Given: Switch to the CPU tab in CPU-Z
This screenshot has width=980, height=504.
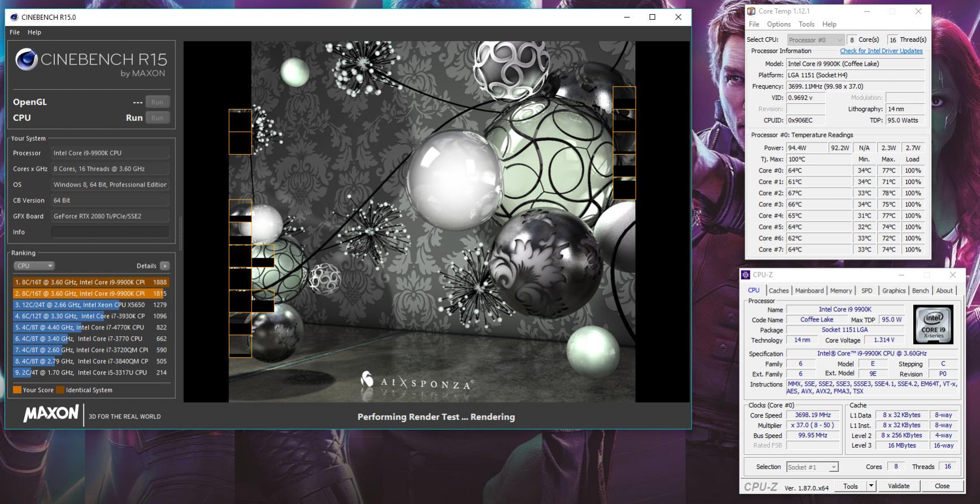Looking at the screenshot, I should click(754, 290).
